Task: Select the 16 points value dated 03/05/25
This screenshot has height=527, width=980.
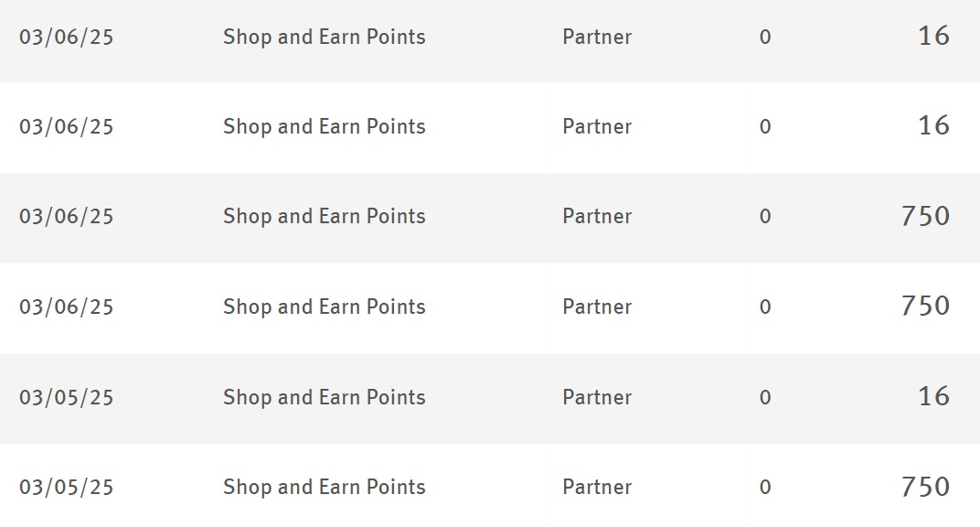Action: pos(933,396)
